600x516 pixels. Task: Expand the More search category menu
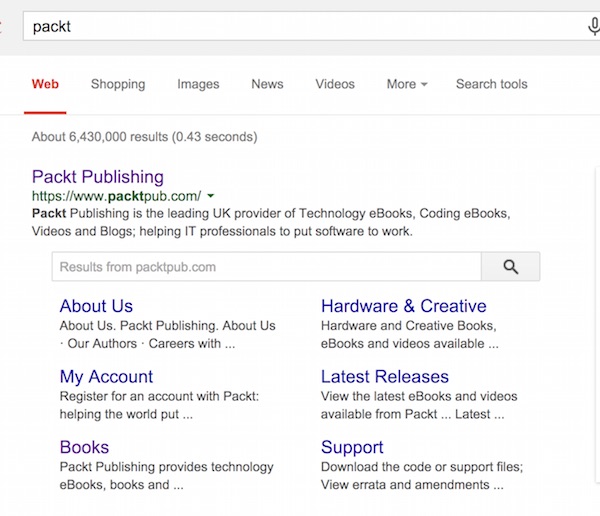point(407,84)
